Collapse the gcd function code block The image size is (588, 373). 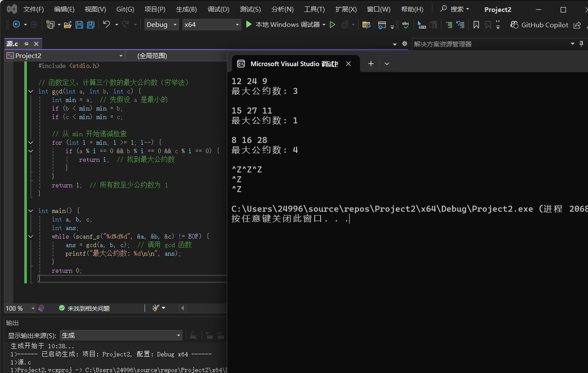click(31, 91)
